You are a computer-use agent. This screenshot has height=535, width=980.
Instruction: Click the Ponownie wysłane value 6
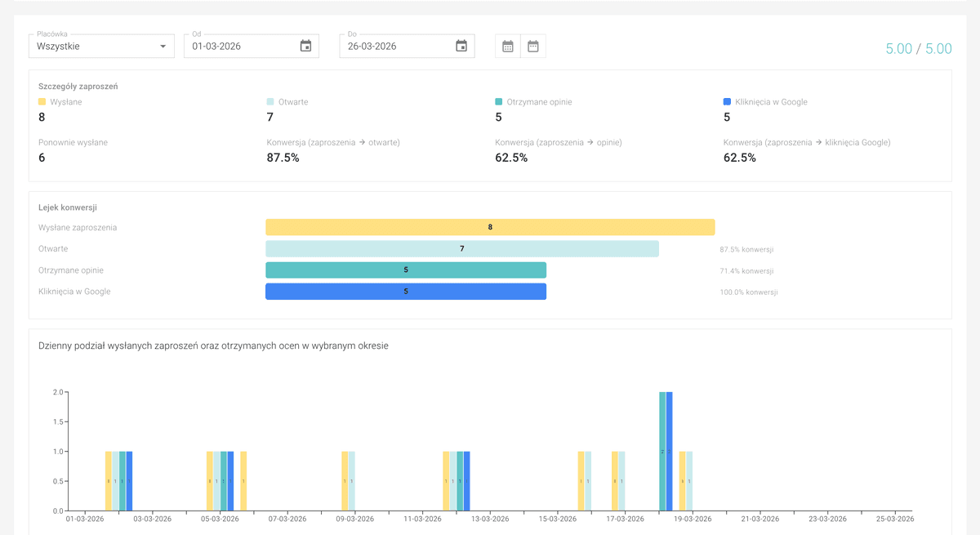pyautogui.click(x=42, y=158)
